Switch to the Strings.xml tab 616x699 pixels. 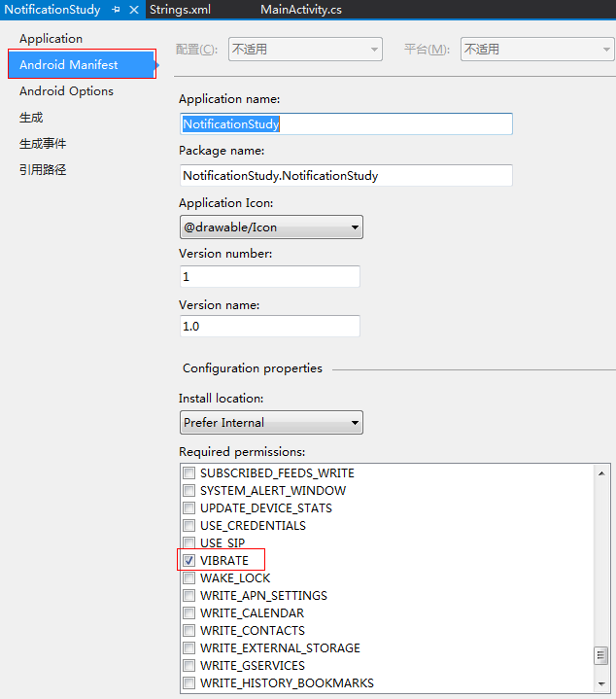tap(180, 10)
